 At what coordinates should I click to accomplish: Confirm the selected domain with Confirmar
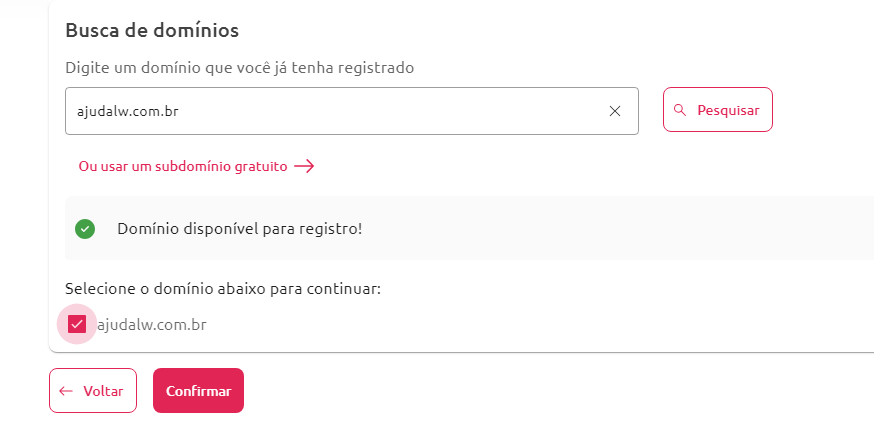[x=198, y=390]
